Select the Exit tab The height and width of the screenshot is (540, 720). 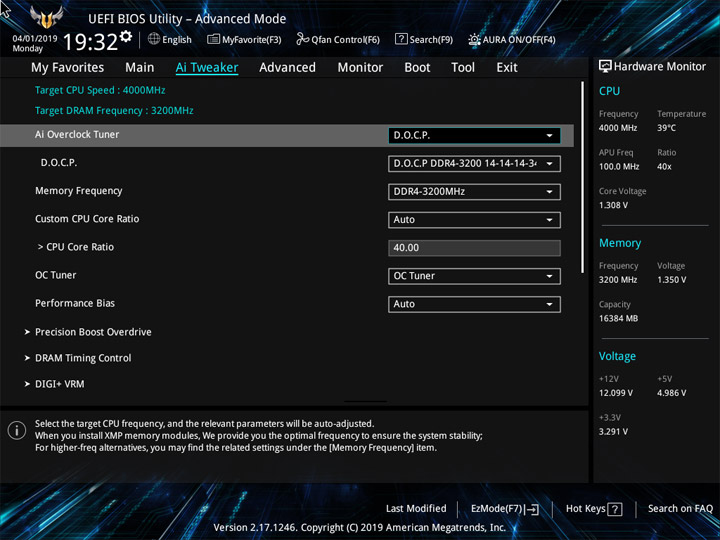(507, 68)
